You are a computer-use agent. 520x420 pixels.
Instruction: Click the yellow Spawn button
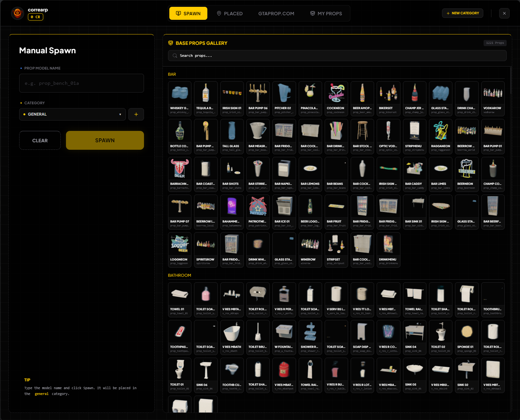[105, 140]
